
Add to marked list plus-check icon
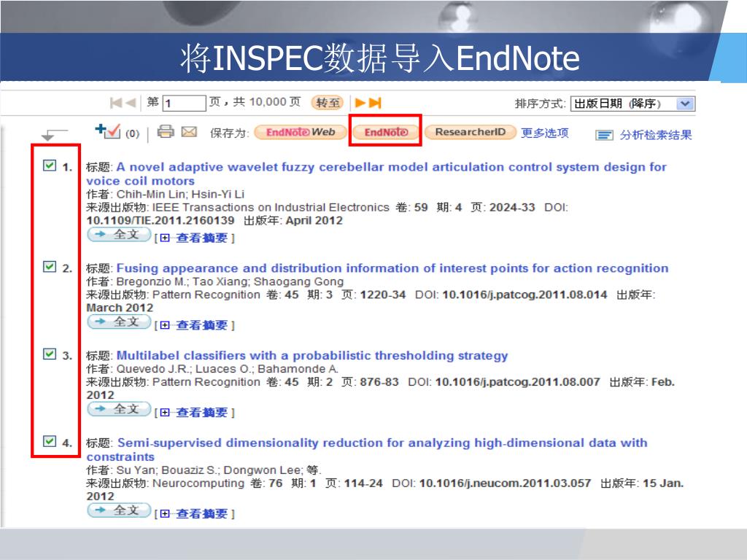[108, 131]
